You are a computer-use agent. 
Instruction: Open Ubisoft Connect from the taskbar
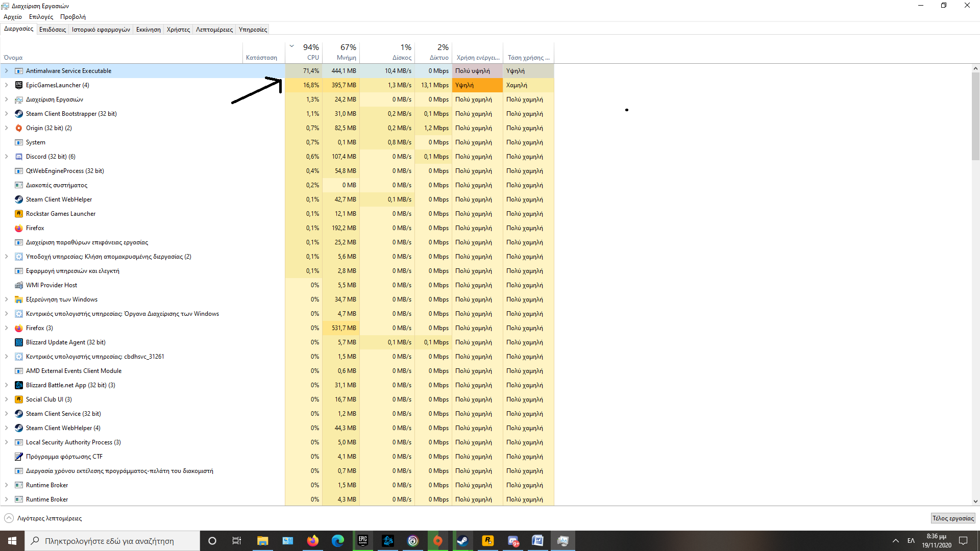[x=413, y=541]
